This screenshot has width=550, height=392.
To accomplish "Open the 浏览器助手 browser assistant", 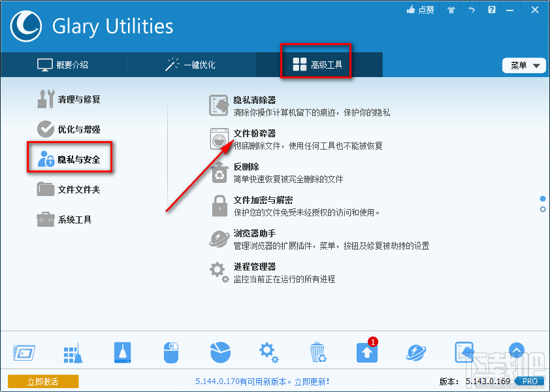I will (x=255, y=232).
